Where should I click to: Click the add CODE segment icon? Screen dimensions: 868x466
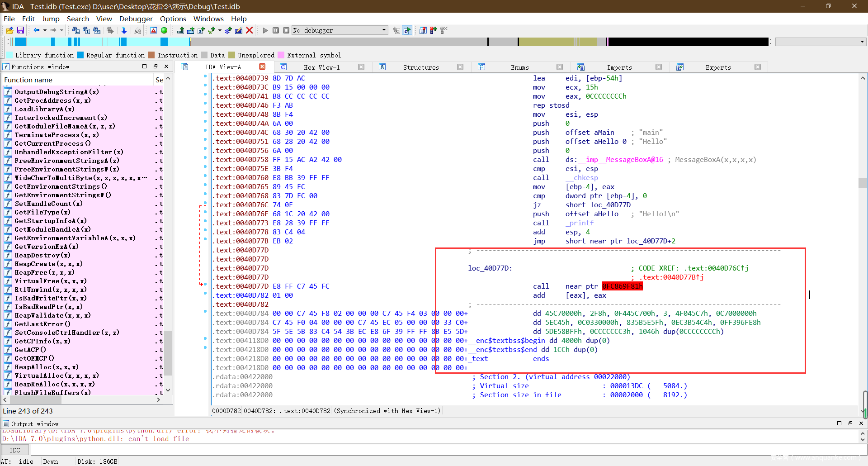pyautogui.click(x=180, y=30)
